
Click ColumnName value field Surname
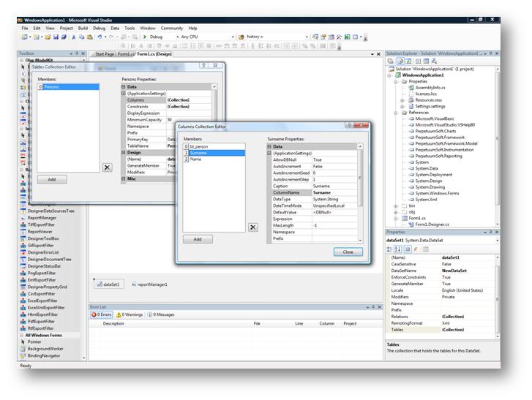334,192
